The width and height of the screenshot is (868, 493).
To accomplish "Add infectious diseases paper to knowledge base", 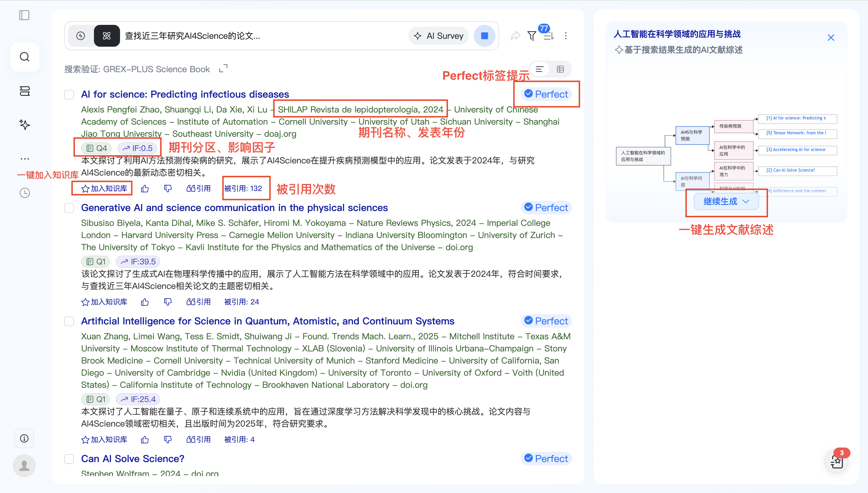I will (104, 189).
